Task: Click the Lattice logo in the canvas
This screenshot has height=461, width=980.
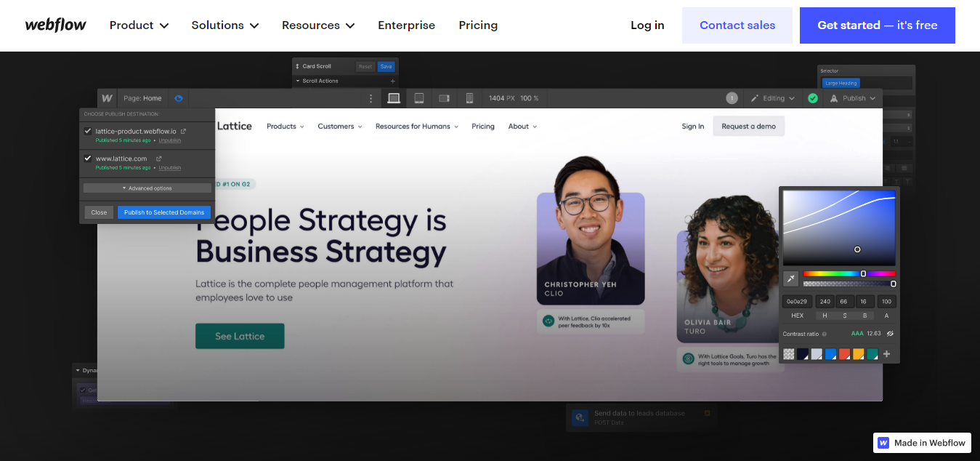Action: (x=234, y=126)
